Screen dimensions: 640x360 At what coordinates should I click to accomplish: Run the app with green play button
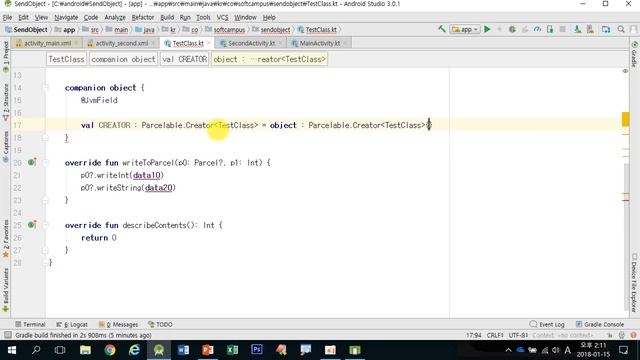click(x=487, y=29)
